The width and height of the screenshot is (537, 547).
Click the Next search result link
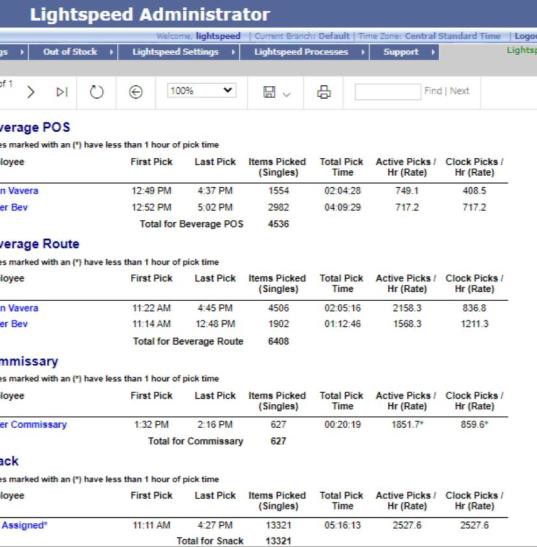coord(459,91)
